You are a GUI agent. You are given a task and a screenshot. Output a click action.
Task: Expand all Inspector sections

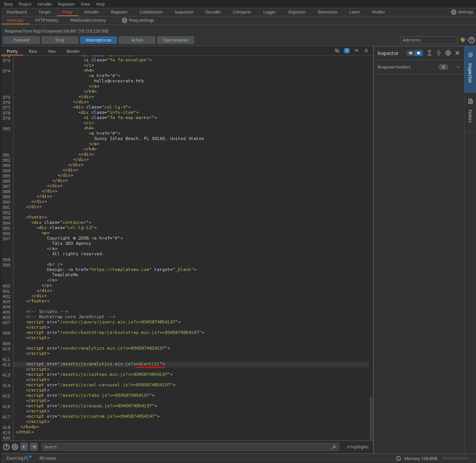click(x=429, y=53)
